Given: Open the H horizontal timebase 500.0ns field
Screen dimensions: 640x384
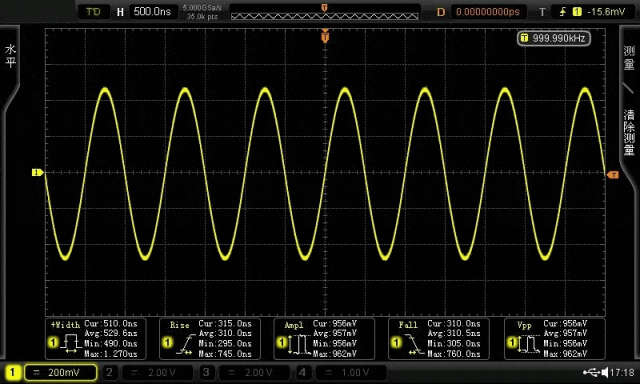Looking at the screenshot, I should (153, 11).
